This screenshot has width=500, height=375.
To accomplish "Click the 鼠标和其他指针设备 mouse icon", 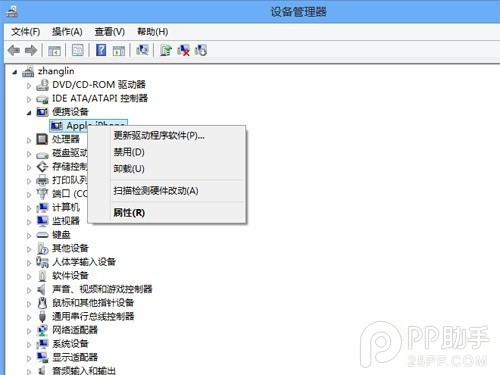I will (x=42, y=303).
